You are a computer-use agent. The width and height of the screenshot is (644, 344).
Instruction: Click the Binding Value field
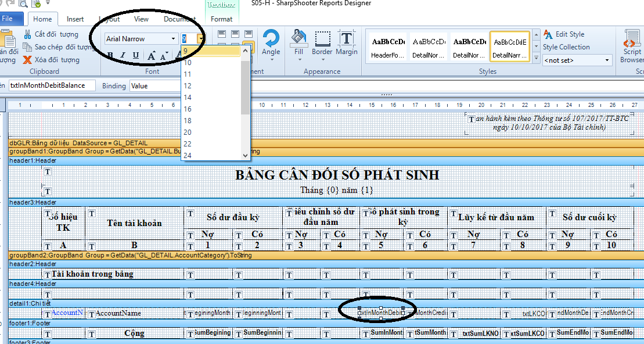(x=155, y=85)
